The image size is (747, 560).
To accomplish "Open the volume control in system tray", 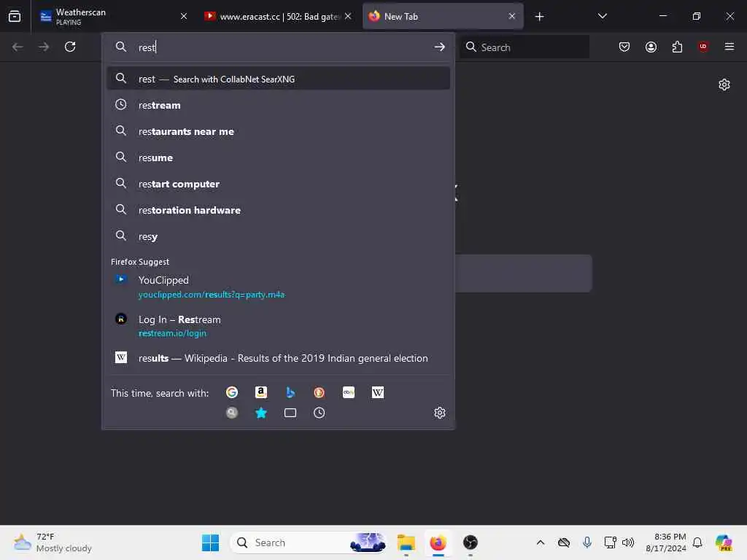I will [628, 542].
